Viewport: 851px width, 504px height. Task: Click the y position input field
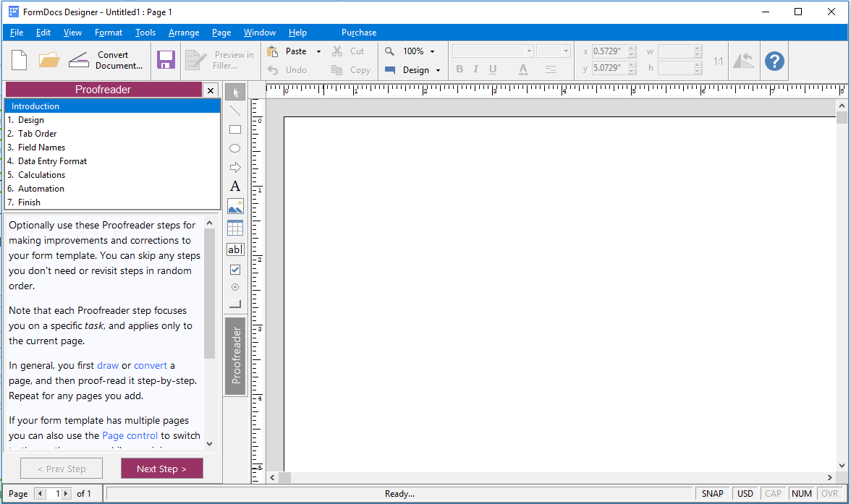tap(609, 68)
